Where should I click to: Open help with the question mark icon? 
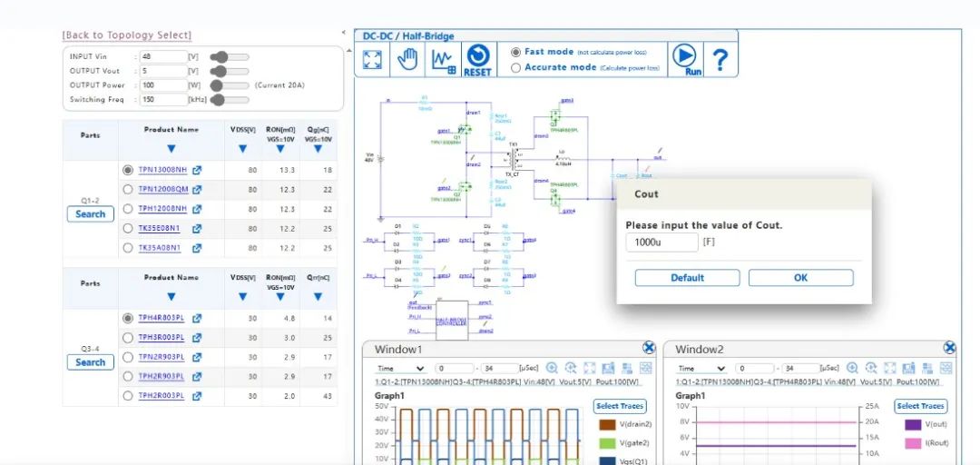(x=720, y=60)
